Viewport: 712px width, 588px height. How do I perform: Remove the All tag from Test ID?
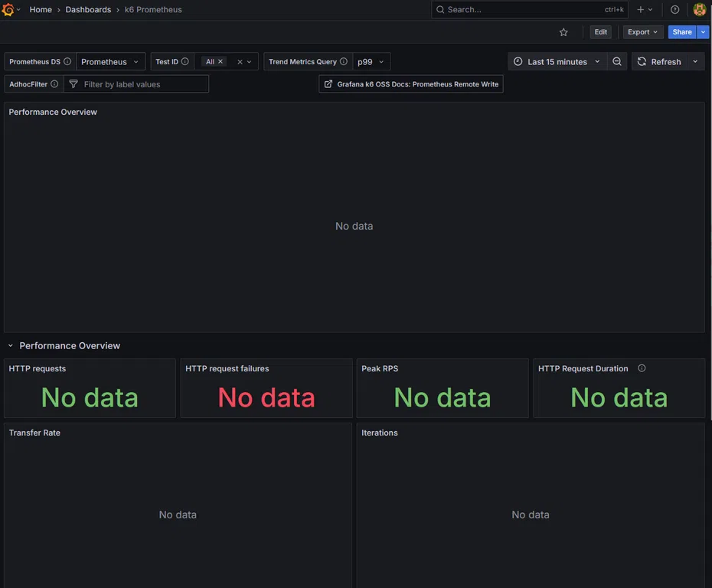click(220, 62)
